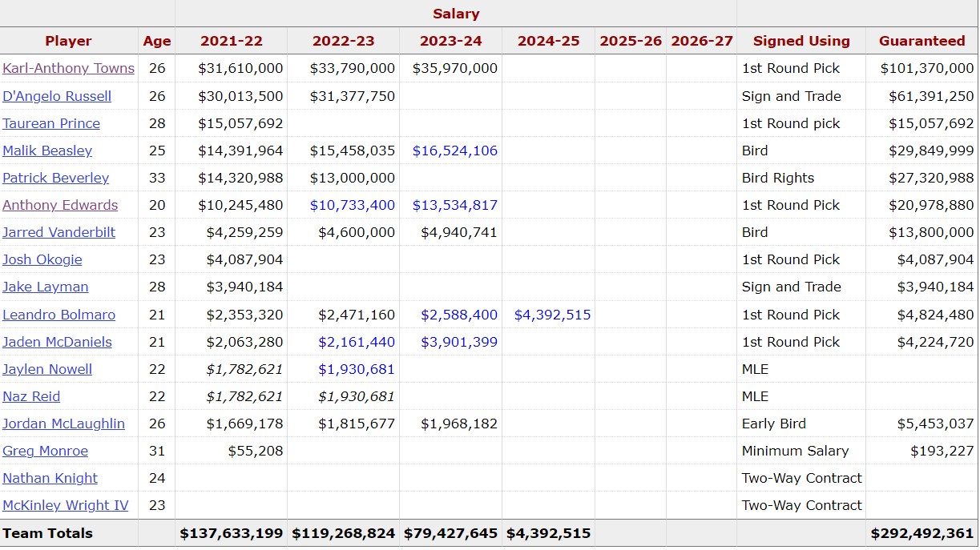Open Patrick Beverley player link

click(55, 178)
